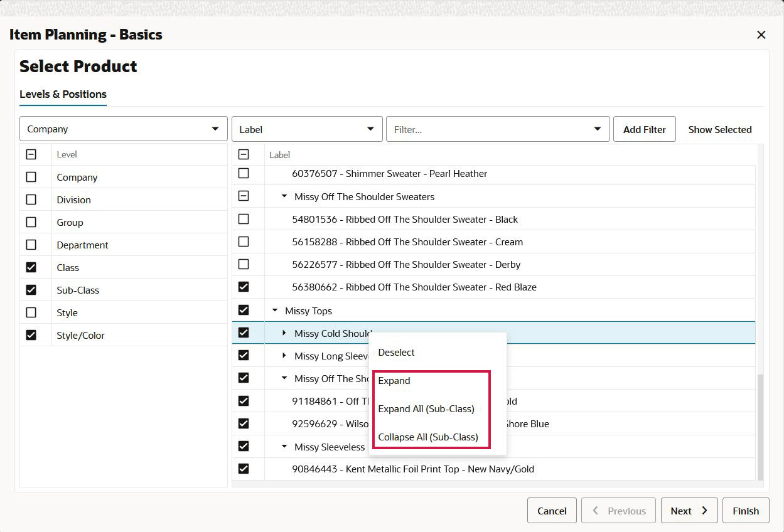Select 60376507 Shimmer Sweater Pearl Heather row
784x532 pixels.
tap(493, 173)
